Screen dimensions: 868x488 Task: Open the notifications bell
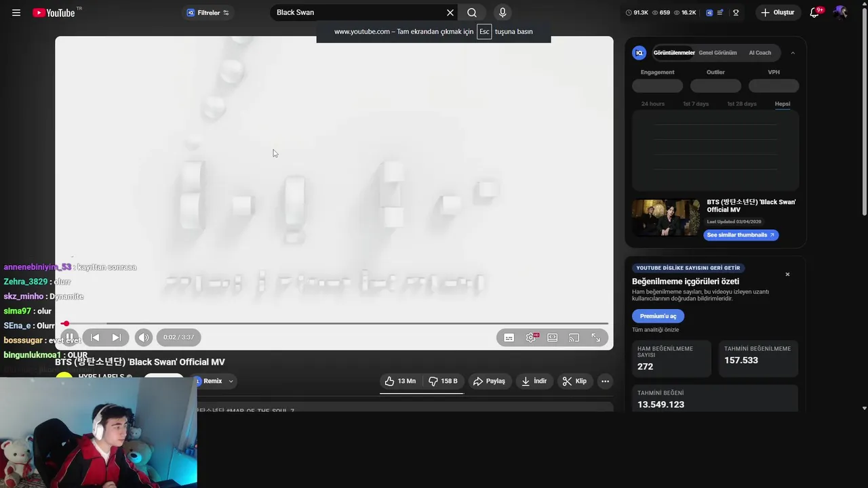tap(815, 12)
